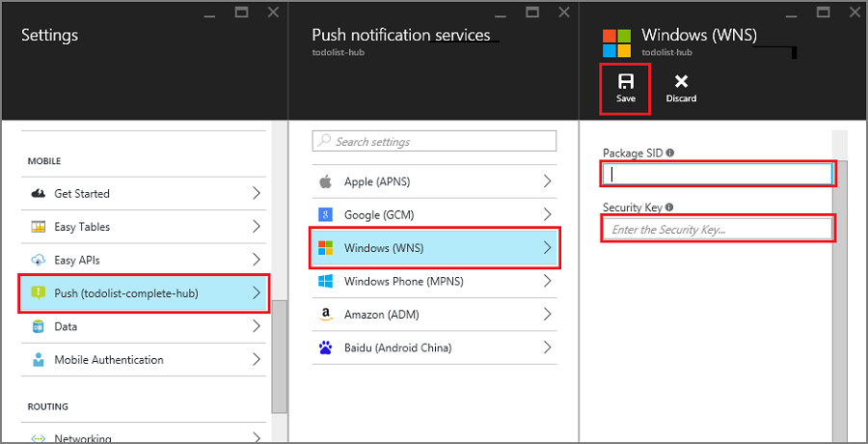
Task: Click the Get Started cloud icon
Action: click(x=39, y=193)
